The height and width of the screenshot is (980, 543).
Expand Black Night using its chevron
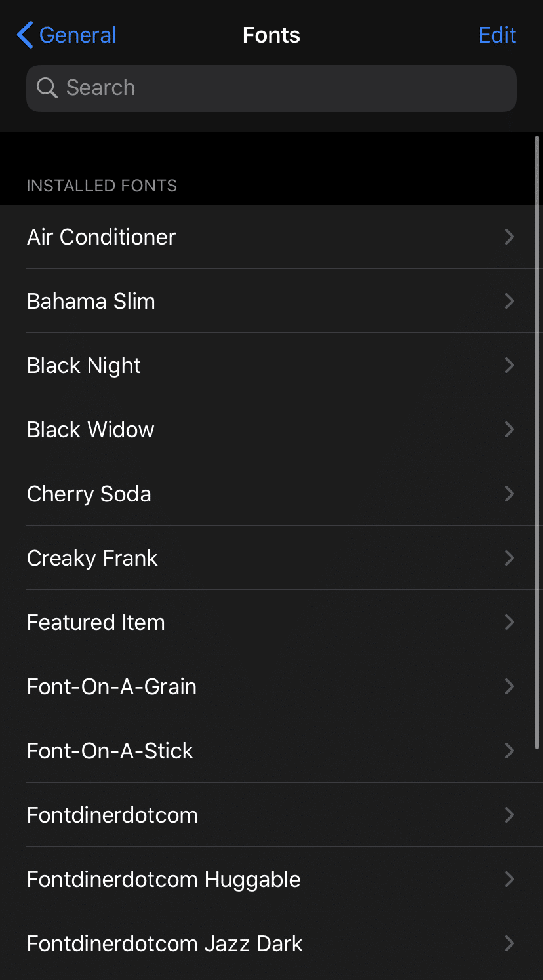pyautogui.click(x=509, y=365)
